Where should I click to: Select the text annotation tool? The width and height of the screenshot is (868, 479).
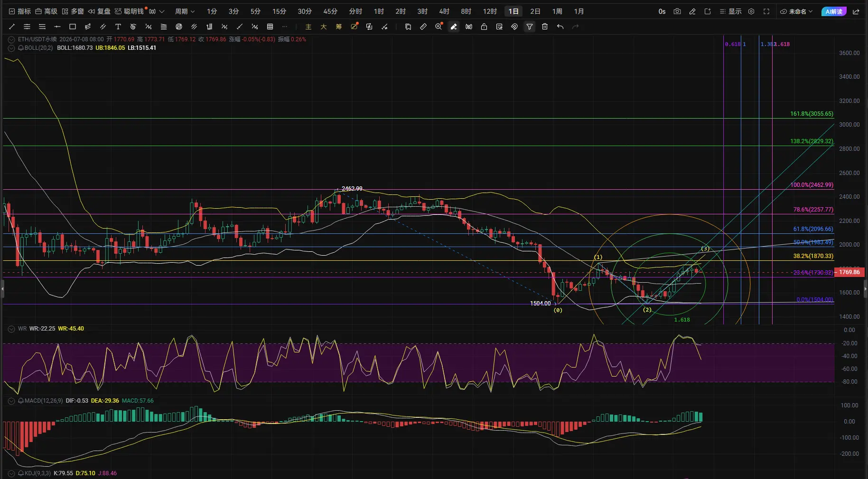[x=118, y=27]
